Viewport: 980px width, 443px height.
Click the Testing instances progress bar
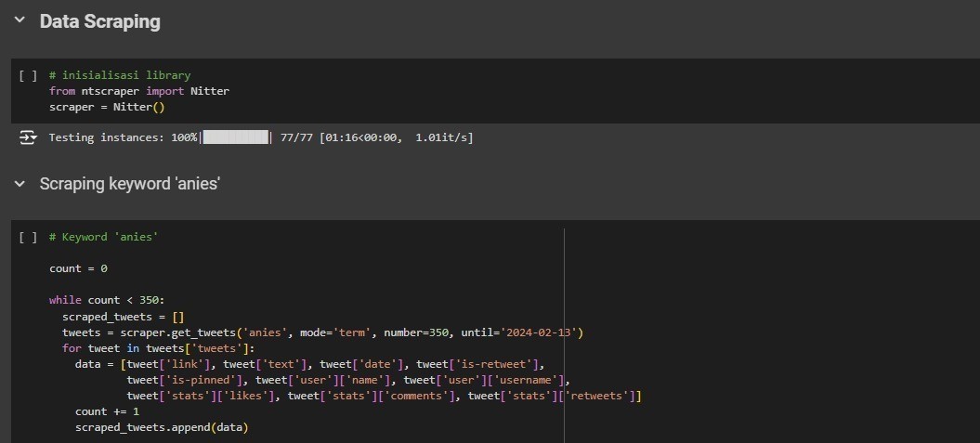point(236,137)
